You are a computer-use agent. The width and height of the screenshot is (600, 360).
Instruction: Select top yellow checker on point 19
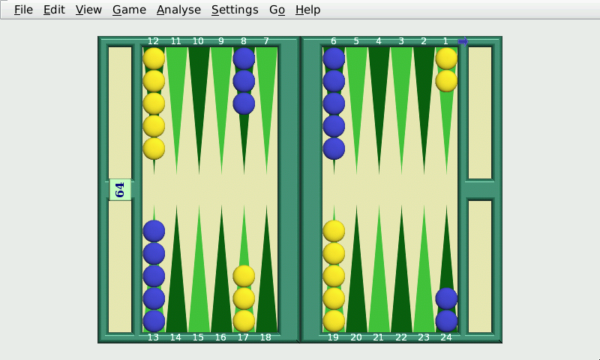coord(334,231)
